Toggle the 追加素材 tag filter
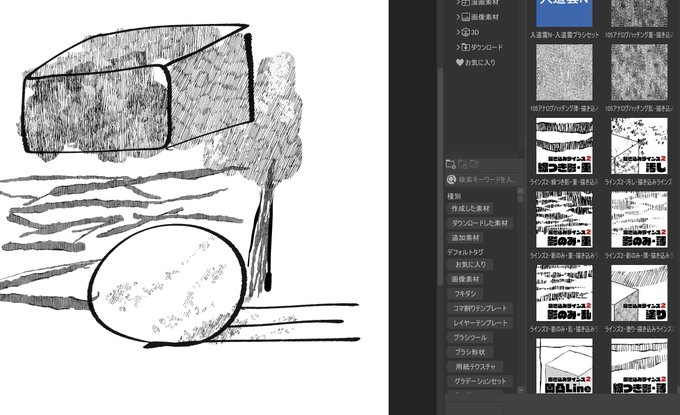680x415 pixels. [x=465, y=238]
